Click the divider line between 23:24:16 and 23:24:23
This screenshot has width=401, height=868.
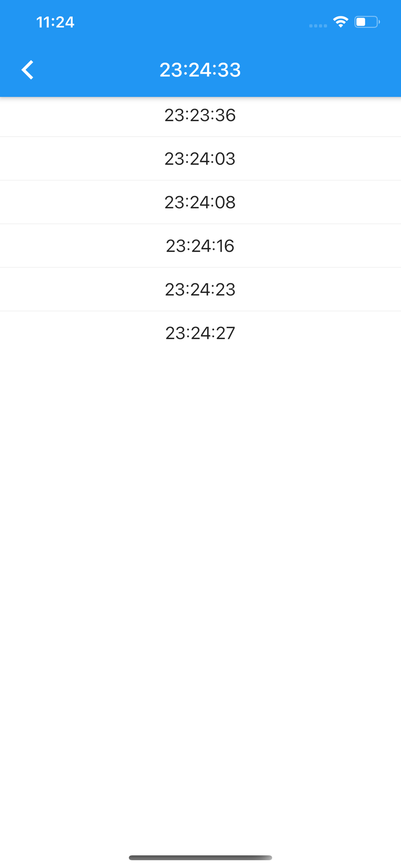(200, 267)
